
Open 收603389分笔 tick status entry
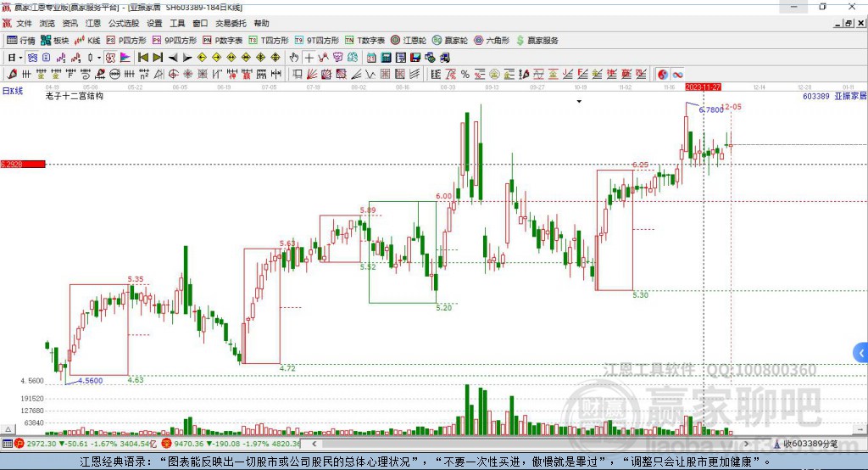click(806, 444)
